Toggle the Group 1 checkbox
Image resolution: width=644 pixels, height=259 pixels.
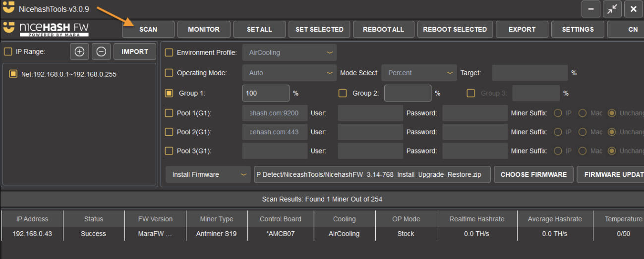tap(169, 93)
